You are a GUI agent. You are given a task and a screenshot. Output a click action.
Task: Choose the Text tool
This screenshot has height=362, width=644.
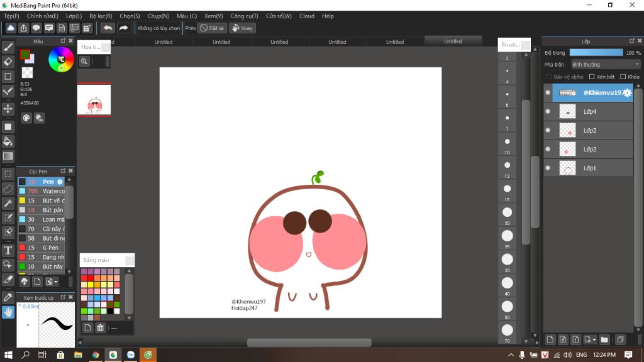(8, 250)
